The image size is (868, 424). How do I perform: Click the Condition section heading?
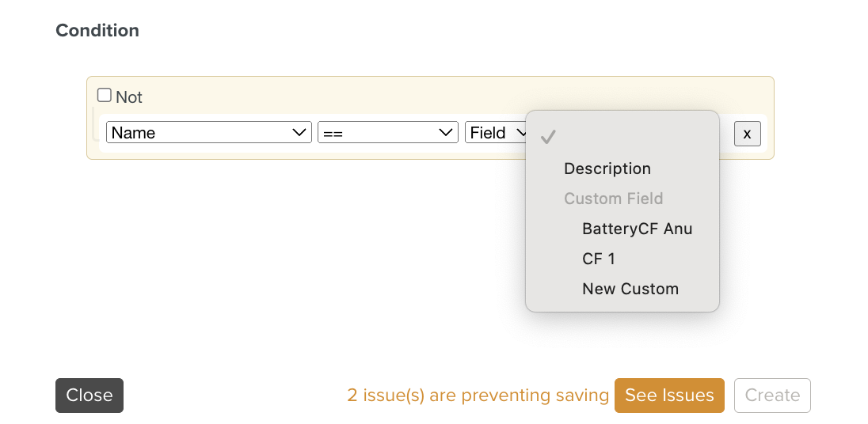point(97,31)
